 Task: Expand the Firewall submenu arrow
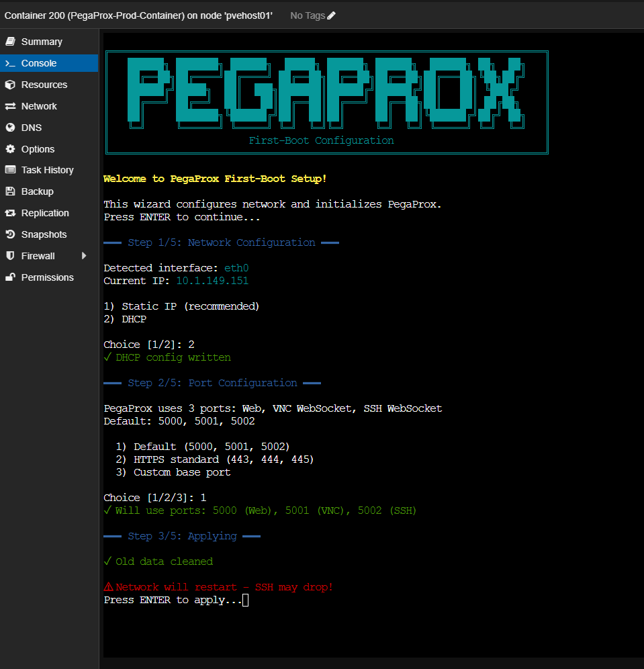point(84,256)
